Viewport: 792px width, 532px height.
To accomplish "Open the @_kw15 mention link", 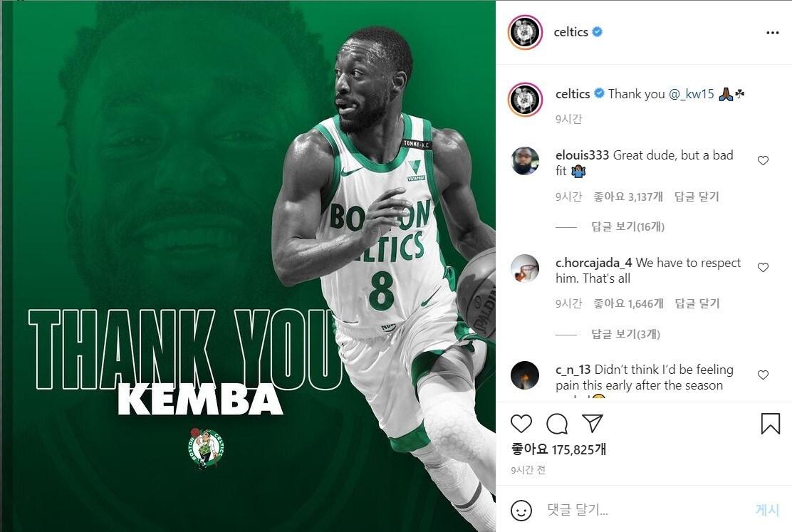I will coord(692,94).
